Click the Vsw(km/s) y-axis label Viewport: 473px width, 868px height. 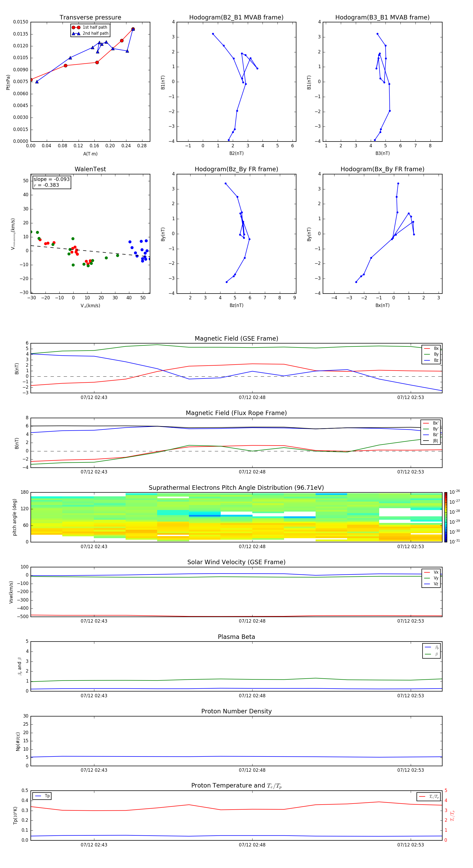(11, 592)
